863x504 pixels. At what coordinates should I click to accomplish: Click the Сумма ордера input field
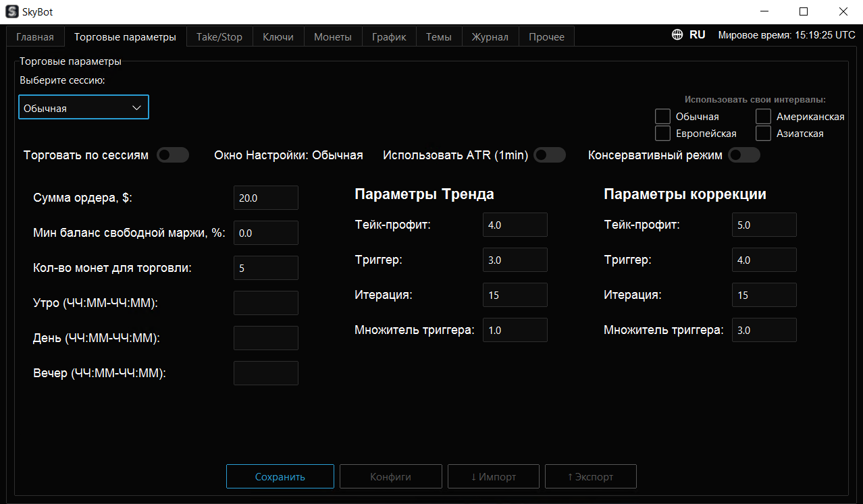(266, 198)
